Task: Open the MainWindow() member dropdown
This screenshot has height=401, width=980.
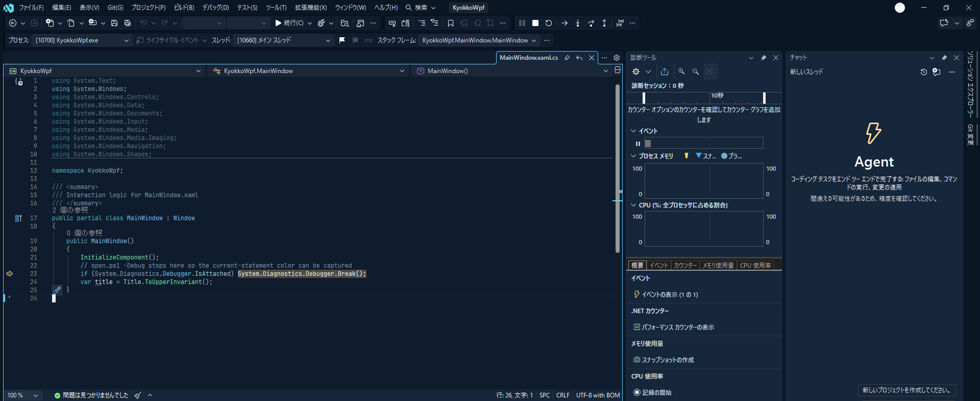Action: pyautogui.click(x=512, y=71)
